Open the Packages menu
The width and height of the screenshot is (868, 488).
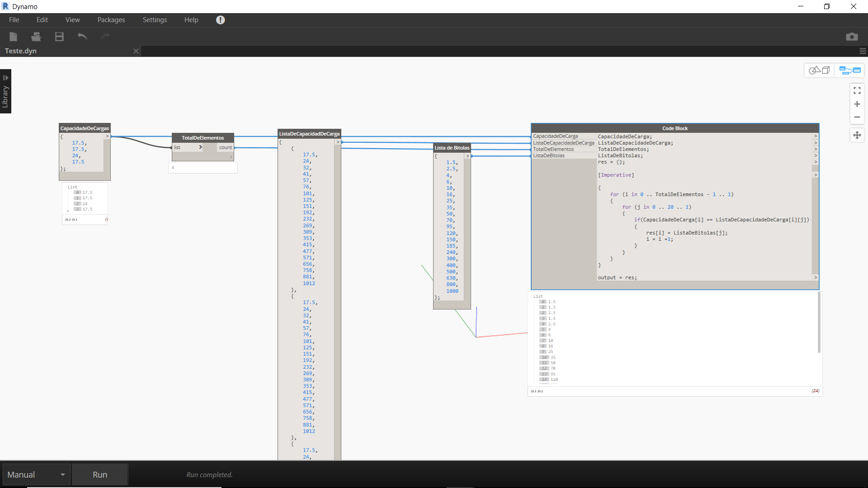click(111, 20)
